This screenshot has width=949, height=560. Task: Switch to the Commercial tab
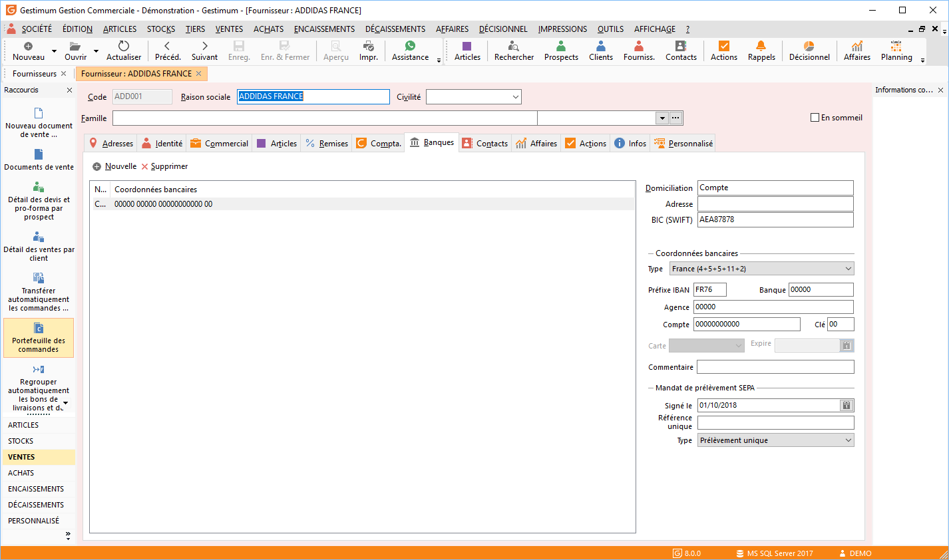pos(220,143)
